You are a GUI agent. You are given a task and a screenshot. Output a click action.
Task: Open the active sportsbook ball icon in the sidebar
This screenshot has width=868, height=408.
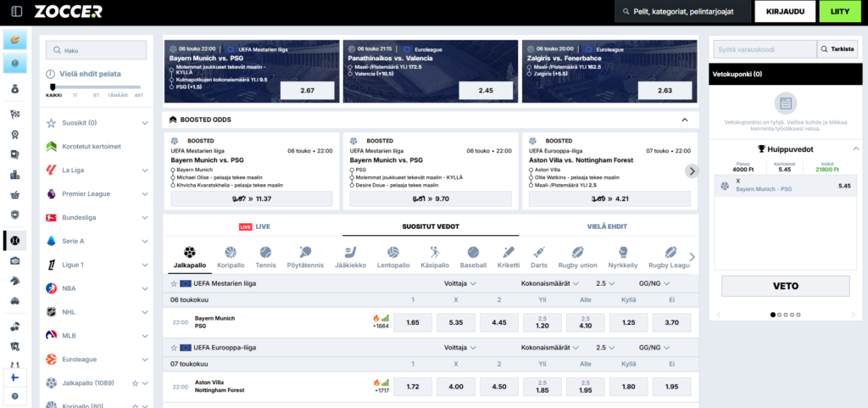click(15, 240)
